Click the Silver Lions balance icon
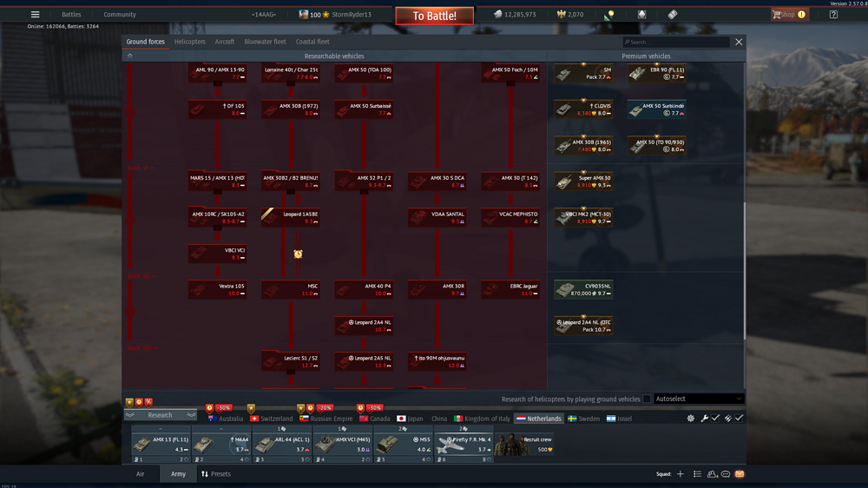868x488 pixels. click(x=498, y=15)
